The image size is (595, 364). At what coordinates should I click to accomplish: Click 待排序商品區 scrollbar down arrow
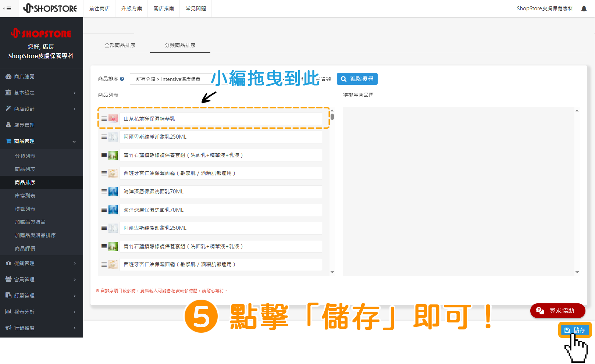[x=577, y=272]
